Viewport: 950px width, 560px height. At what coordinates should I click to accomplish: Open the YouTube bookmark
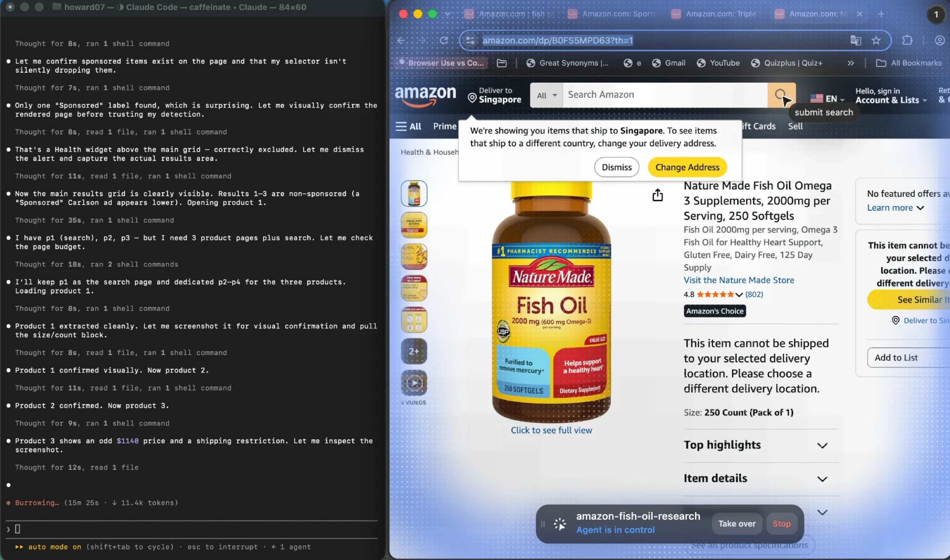coord(718,63)
